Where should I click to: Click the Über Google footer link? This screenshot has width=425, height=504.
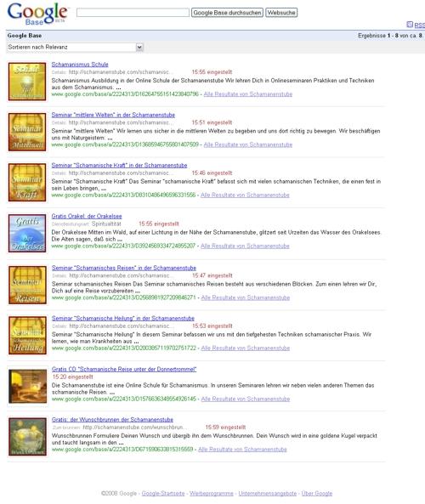click(317, 493)
